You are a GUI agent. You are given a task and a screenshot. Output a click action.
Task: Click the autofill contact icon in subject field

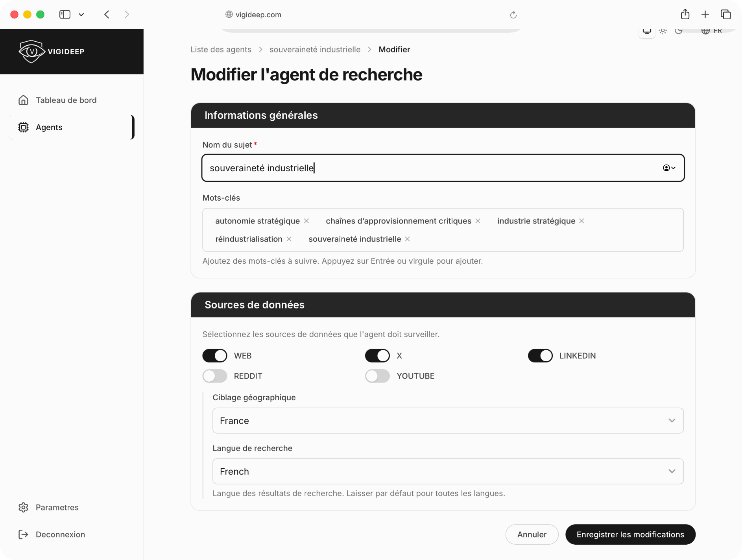pyautogui.click(x=668, y=168)
